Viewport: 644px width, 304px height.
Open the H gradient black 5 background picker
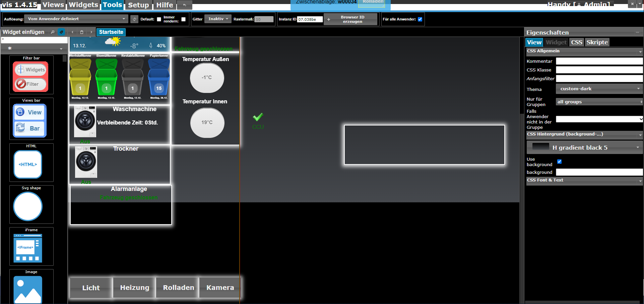584,147
